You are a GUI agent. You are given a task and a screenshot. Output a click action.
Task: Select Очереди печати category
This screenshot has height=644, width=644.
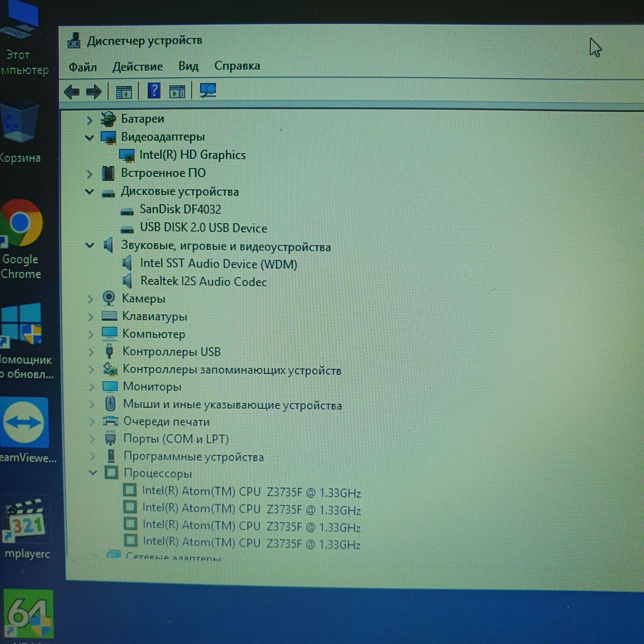166,422
